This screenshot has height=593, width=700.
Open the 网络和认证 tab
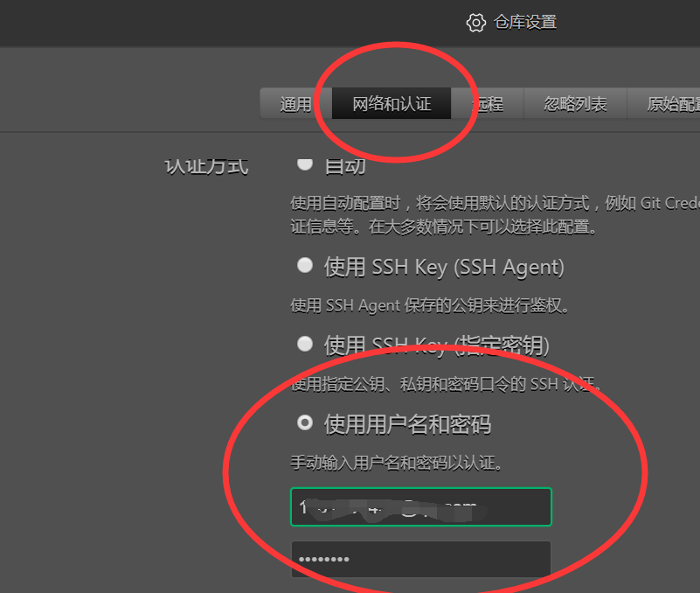pyautogui.click(x=392, y=104)
